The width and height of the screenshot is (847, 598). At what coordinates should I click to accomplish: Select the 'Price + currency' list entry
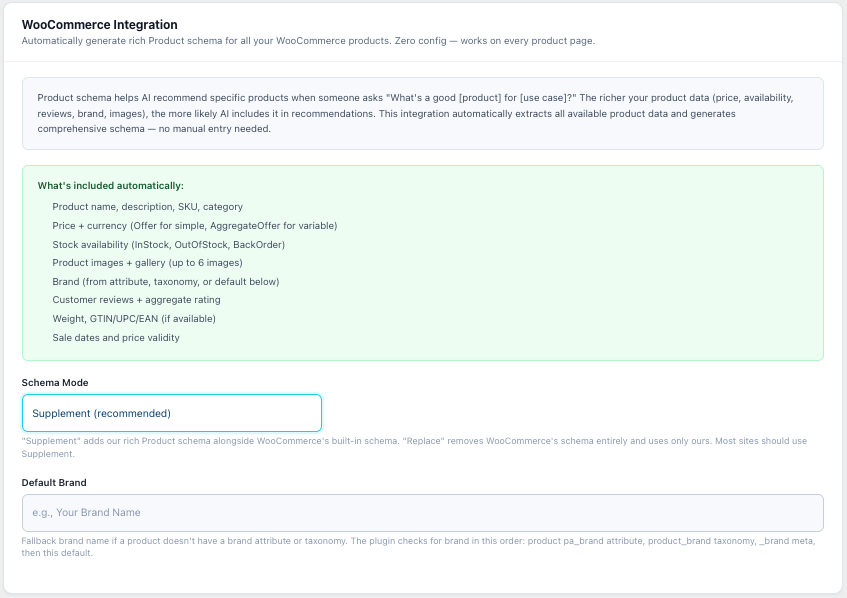pyautogui.click(x=195, y=226)
